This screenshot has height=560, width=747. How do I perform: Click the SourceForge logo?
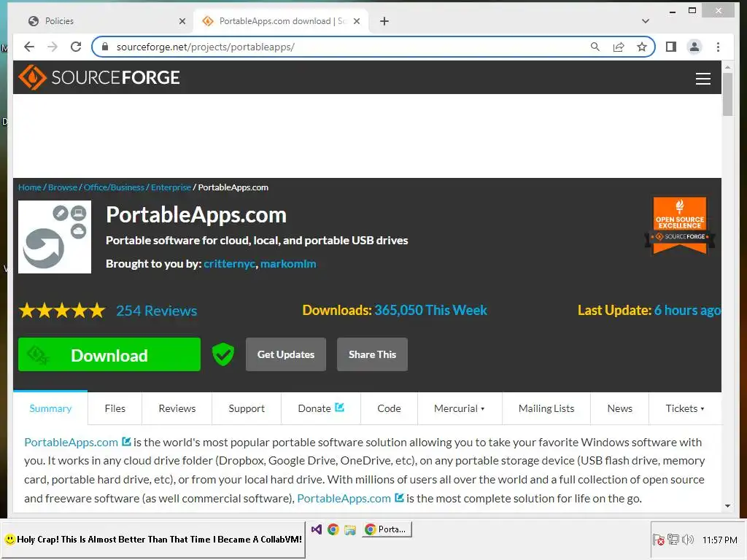(99, 77)
